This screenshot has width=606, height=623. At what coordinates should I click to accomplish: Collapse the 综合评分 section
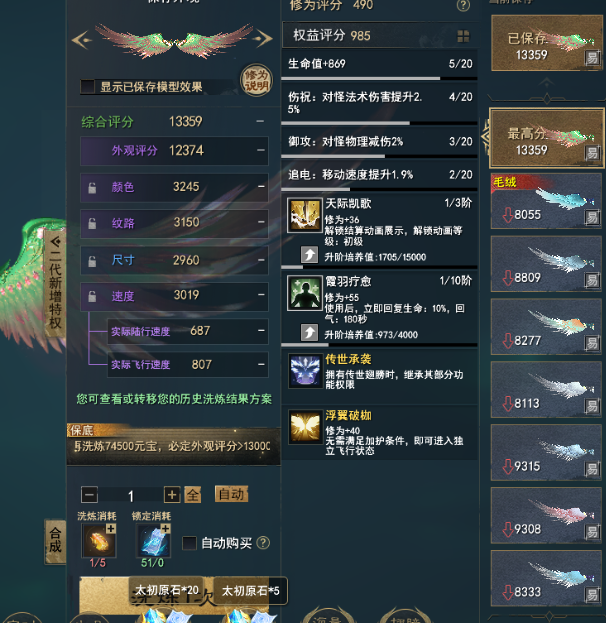click(x=260, y=121)
